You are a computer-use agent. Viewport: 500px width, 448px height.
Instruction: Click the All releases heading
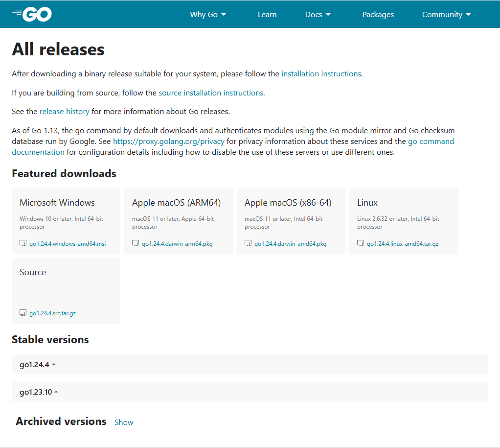(x=58, y=49)
